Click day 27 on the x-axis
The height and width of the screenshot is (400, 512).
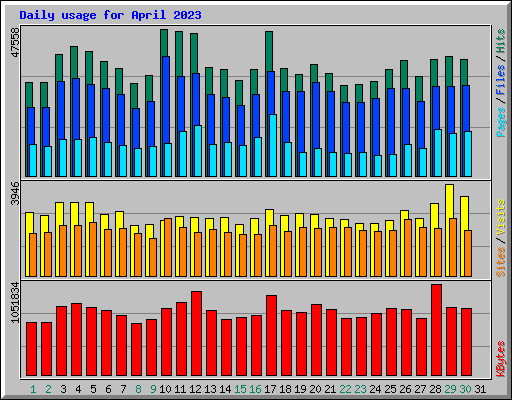420,389
